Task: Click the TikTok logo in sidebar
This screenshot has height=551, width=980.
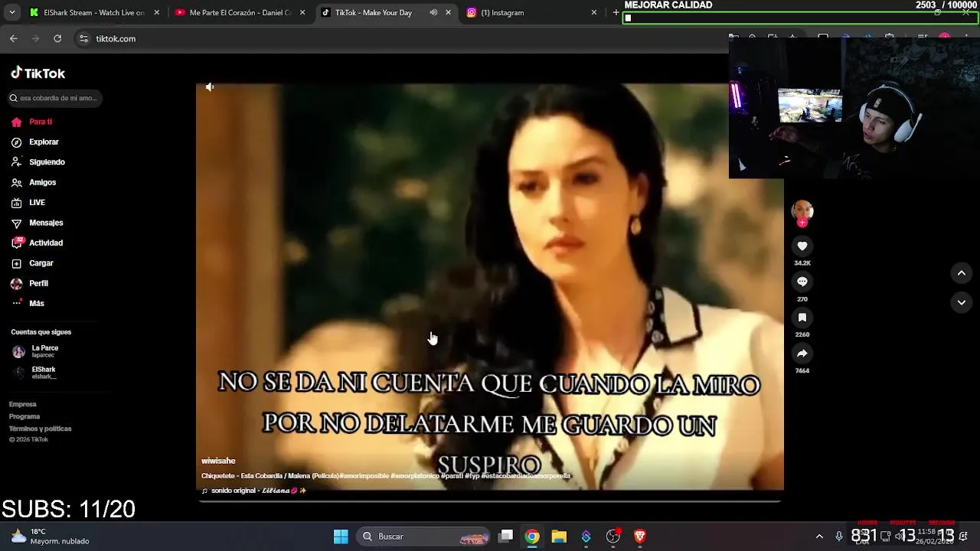Action: tap(38, 73)
